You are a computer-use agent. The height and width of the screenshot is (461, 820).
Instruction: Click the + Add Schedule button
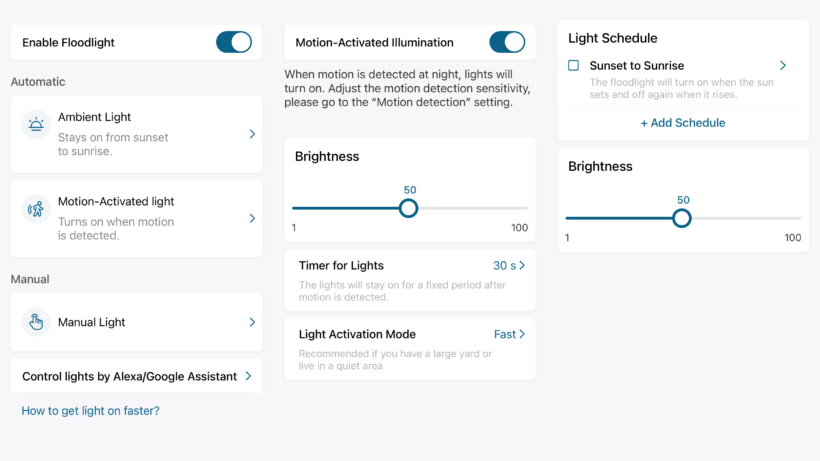[x=683, y=123]
